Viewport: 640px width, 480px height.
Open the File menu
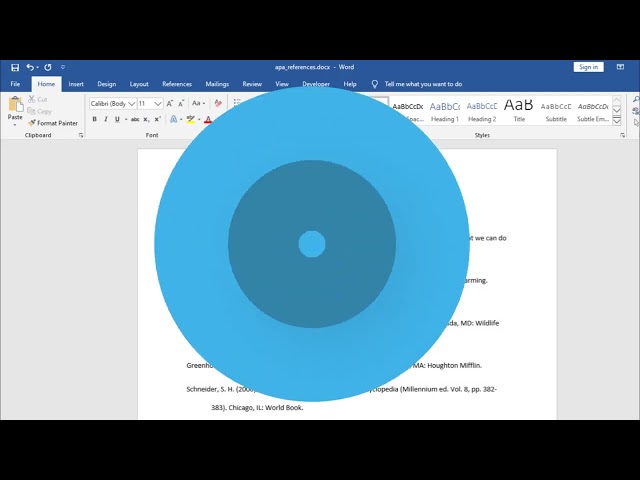tap(15, 84)
